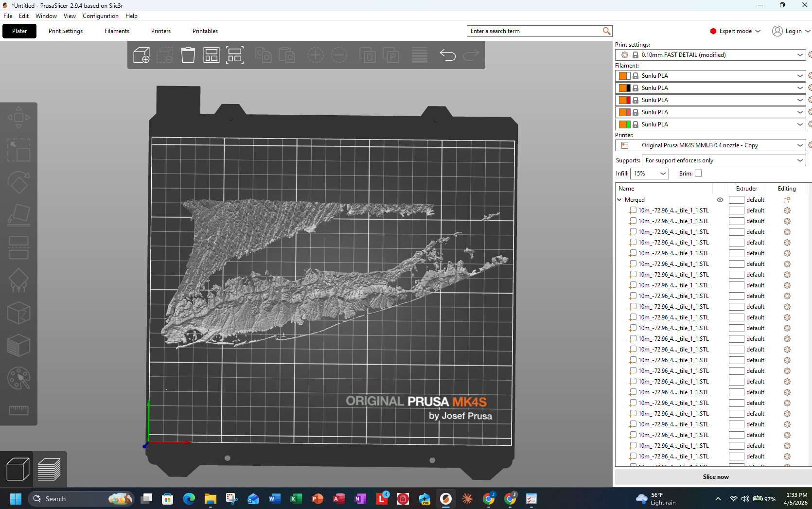
Task: Open the Configuration menu
Action: [101, 16]
